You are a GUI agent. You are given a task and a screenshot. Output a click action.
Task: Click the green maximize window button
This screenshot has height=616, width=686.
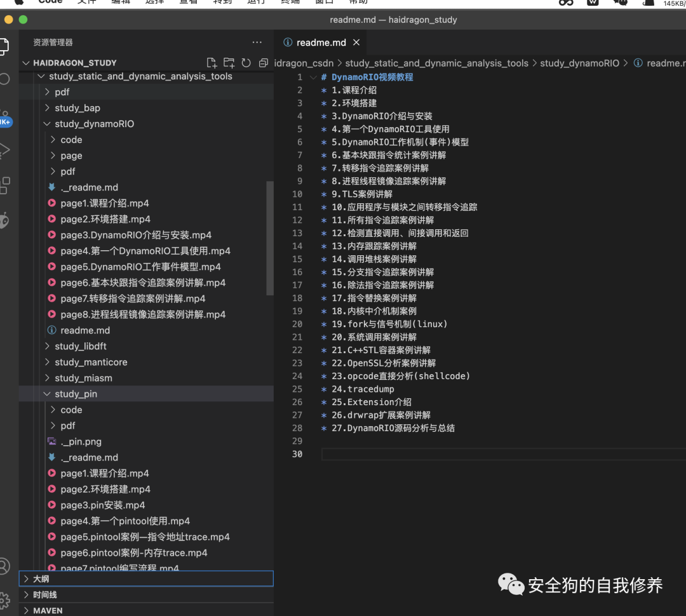click(24, 20)
